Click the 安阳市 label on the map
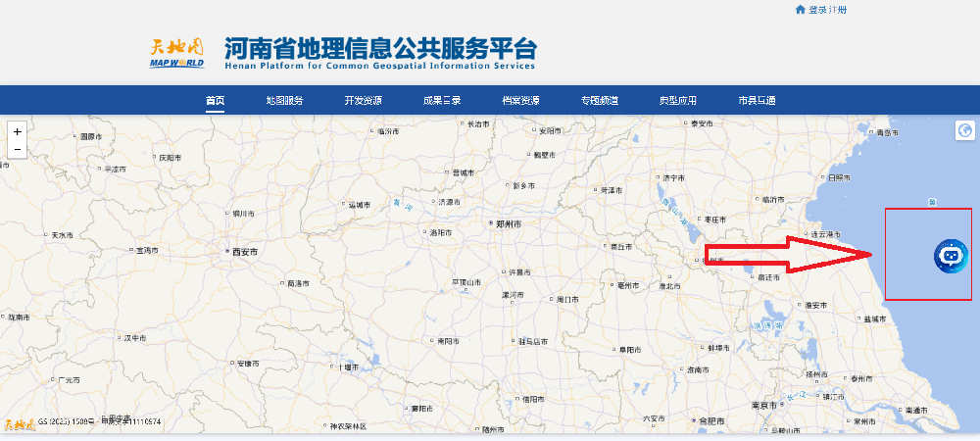 click(x=550, y=131)
